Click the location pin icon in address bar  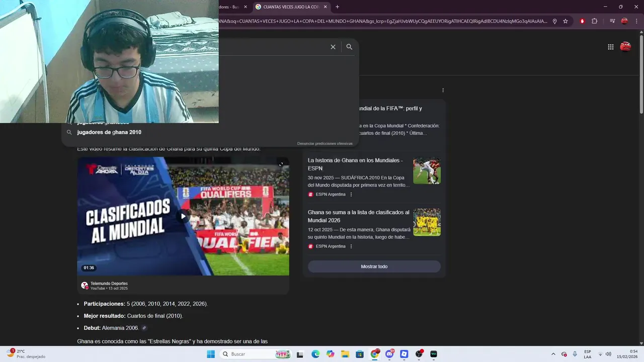(554, 21)
